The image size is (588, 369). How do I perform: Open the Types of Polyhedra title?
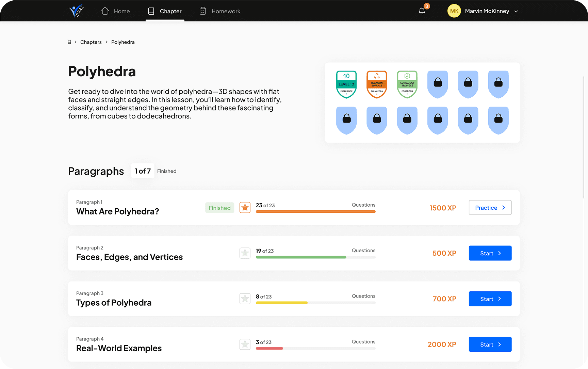[x=114, y=303]
